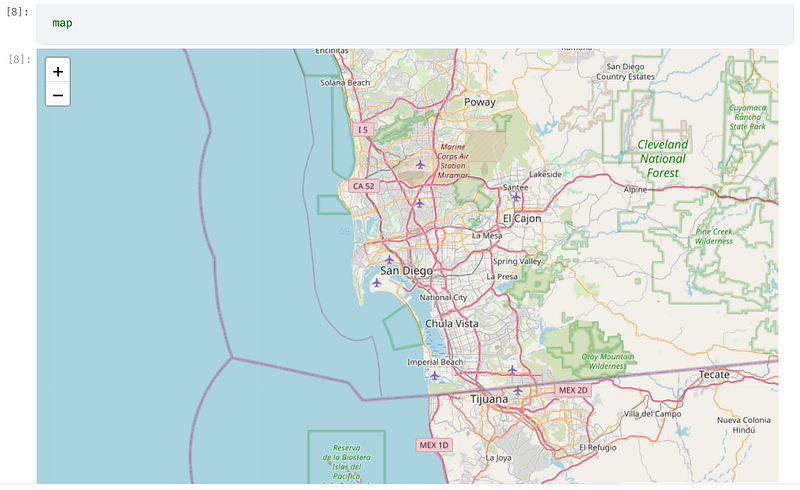Click the 'El Cajon' label
Screen dimensions: 800x490
pos(522,218)
